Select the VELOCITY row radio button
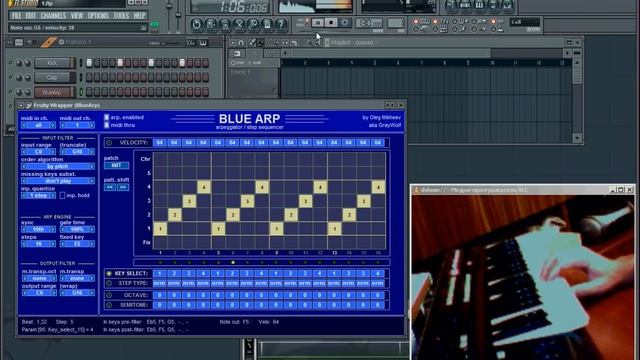This screenshot has width=640, height=360. point(109,143)
